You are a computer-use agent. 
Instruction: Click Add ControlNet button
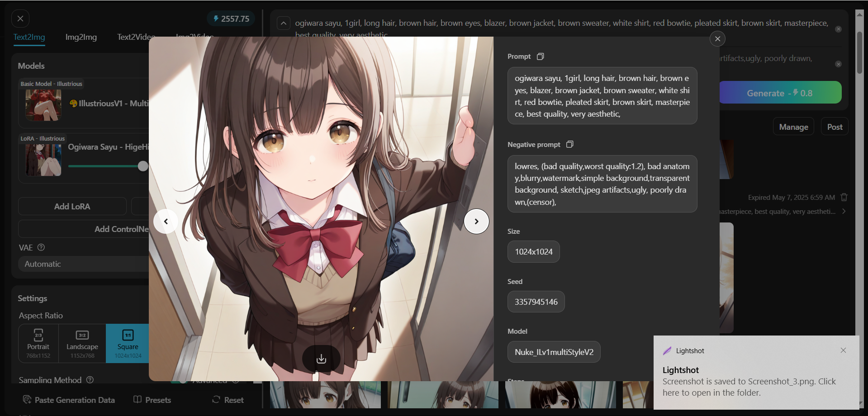point(84,229)
